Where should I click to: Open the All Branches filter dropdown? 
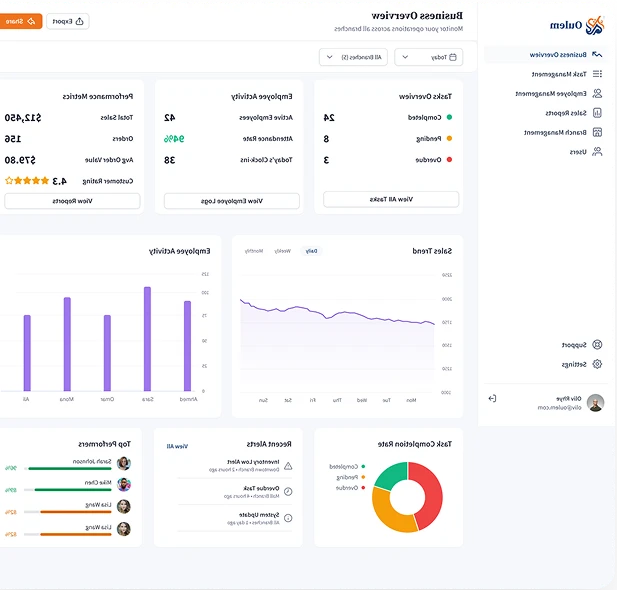353,57
